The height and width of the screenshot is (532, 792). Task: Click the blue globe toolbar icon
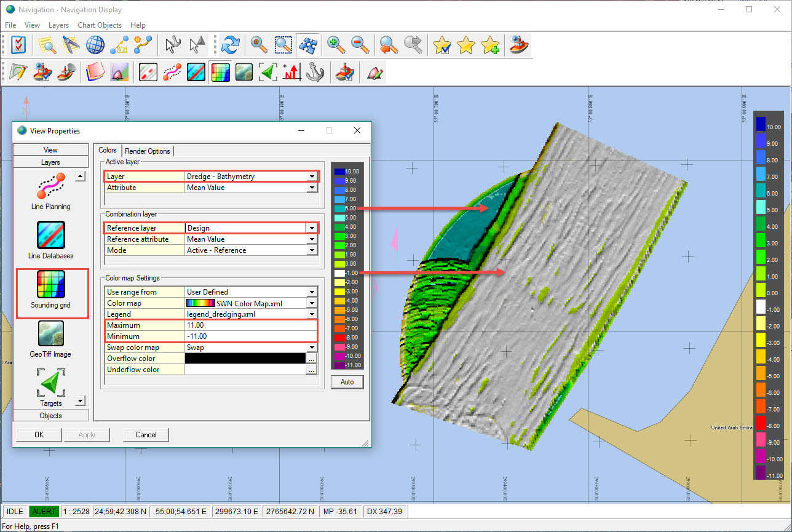[95, 45]
